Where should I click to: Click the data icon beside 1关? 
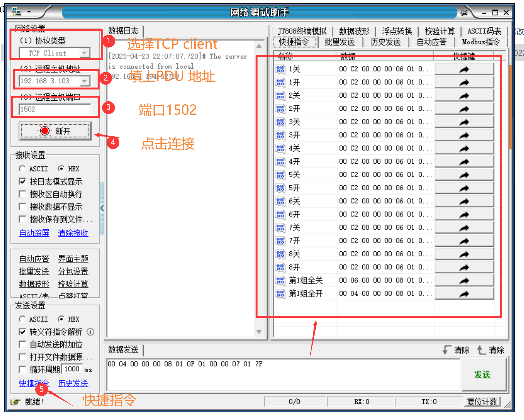(x=280, y=69)
